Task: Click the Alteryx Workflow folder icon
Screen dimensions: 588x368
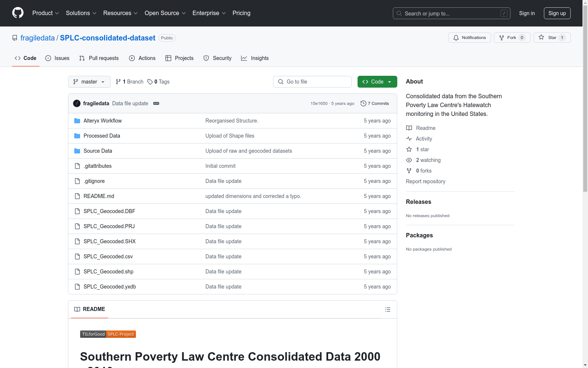Action: 77,121
